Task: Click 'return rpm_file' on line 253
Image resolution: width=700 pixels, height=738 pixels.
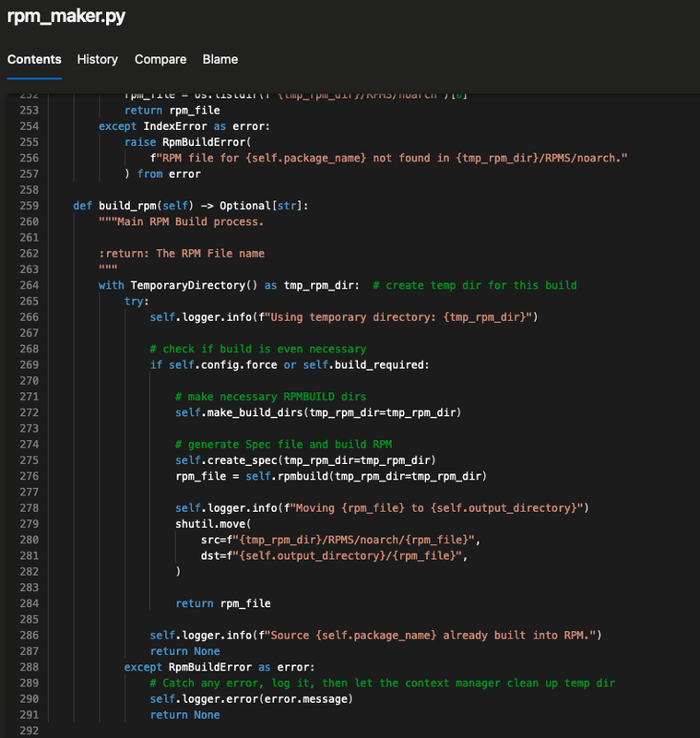Action: [x=172, y=110]
